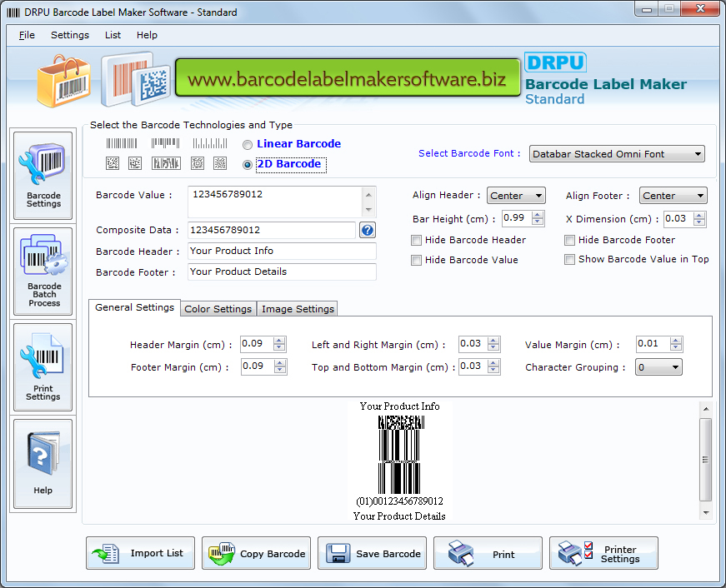
Task: Click the wide PDF417-style 2D sample icon
Action: click(166, 163)
